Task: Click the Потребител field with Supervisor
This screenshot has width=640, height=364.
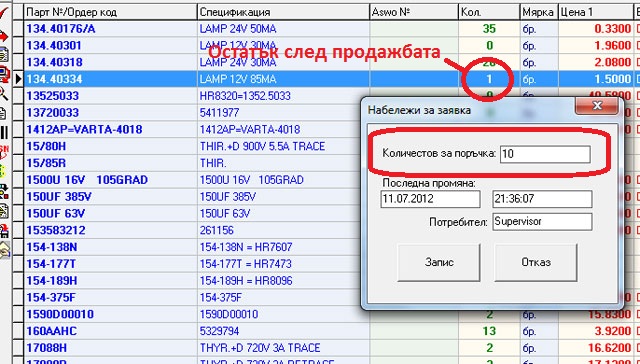Action: [542, 222]
